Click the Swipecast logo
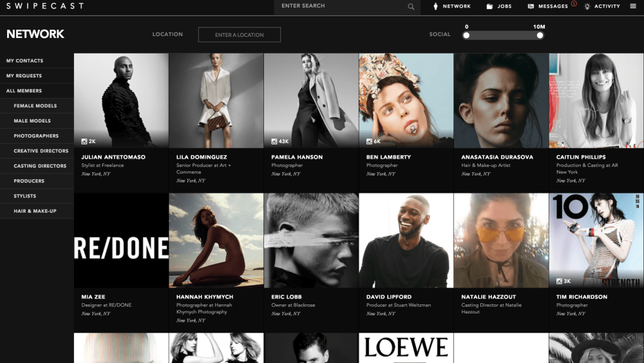The image size is (644, 363). click(45, 6)
